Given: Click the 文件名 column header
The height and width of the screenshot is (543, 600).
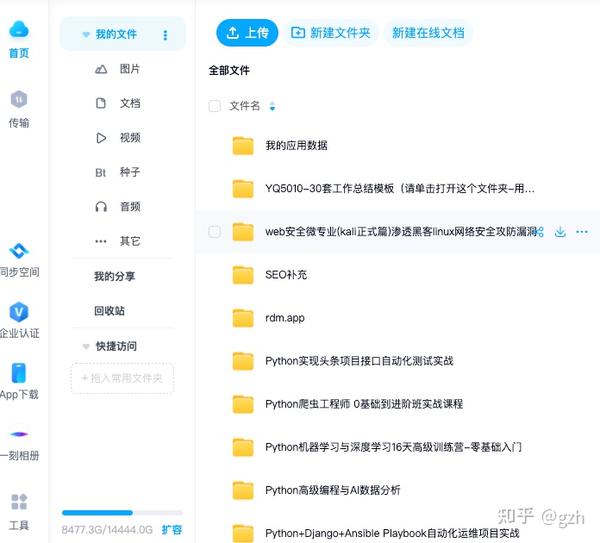Looking at the screenshot, I should pos(245,106).
